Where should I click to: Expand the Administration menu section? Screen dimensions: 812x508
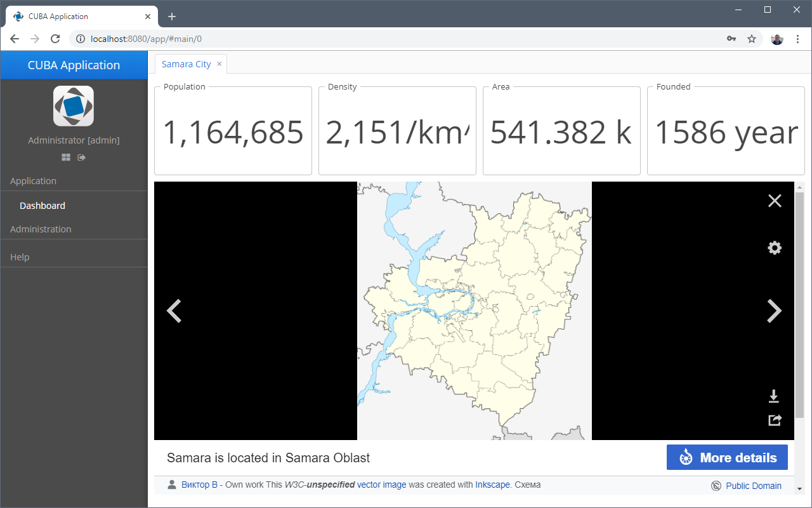(x=41, y=229)
